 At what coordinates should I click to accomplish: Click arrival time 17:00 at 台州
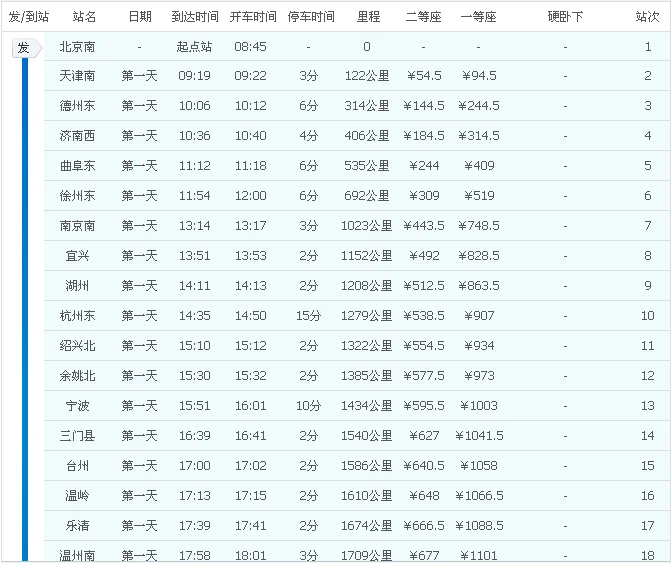point(194,466)
